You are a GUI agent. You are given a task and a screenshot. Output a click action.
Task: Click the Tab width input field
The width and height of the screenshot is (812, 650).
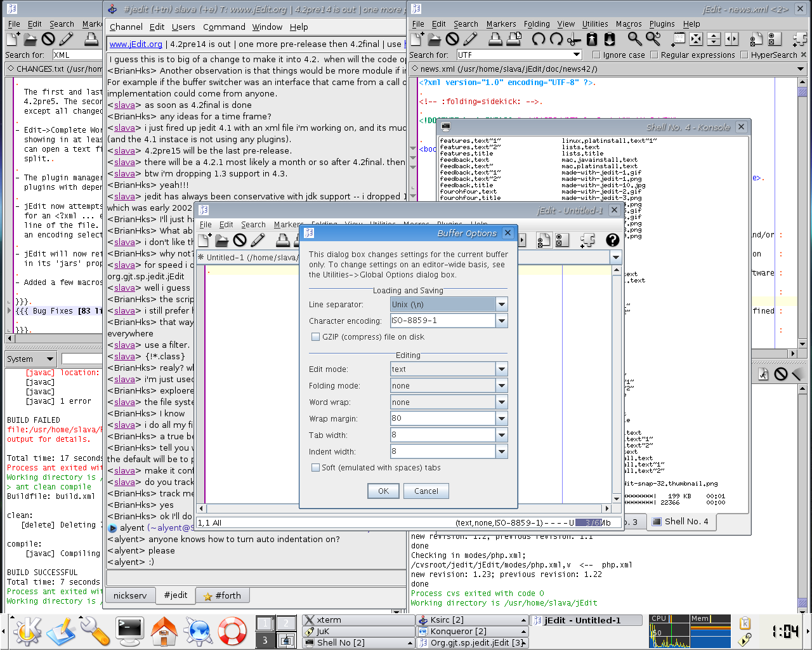[443, 435]
